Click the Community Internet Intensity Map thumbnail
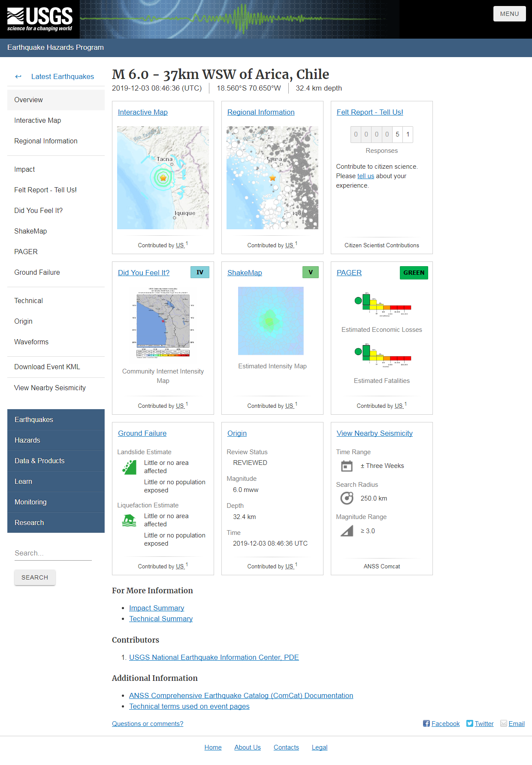Image resolution: width=532 pixels, height=765 pixels. [x=163, y=322]
